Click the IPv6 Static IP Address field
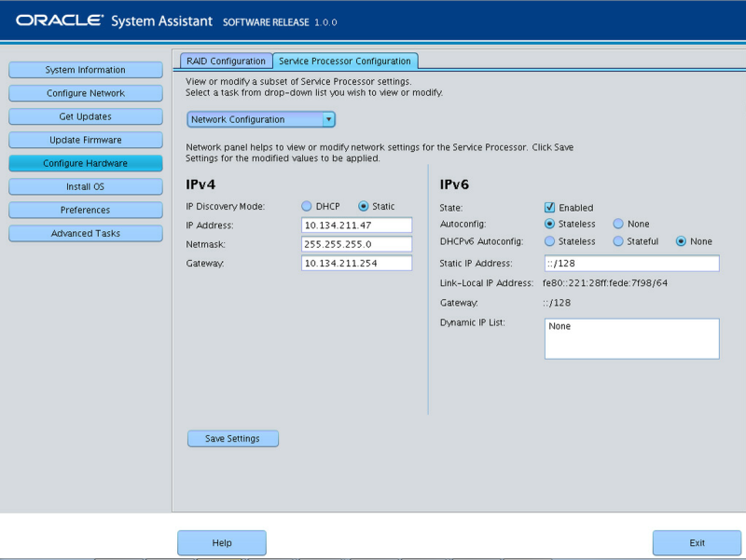This screenshot has width=746, height=560. [x=632, y=263]
